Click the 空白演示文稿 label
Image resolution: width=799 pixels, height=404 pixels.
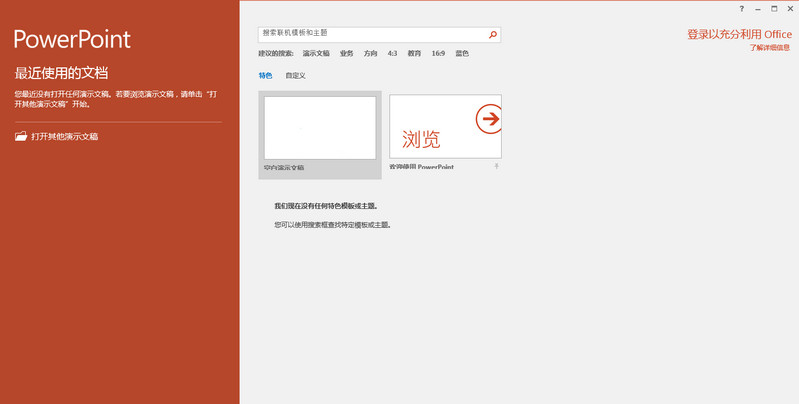coord(284,167)
